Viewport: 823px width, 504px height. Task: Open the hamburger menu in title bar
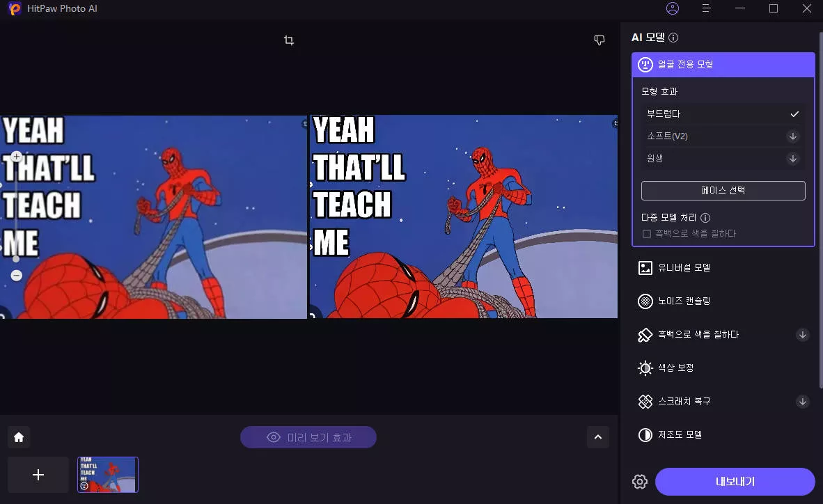pos(706,8)
